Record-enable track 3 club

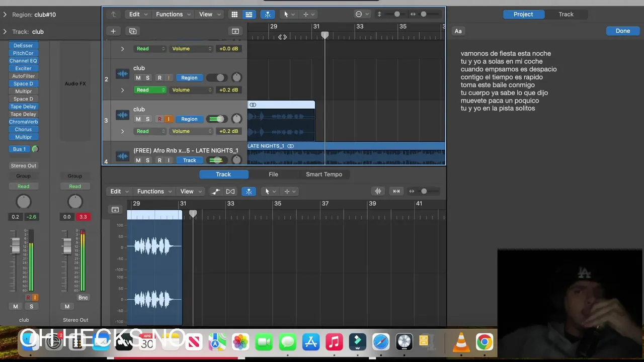(159, 119)
